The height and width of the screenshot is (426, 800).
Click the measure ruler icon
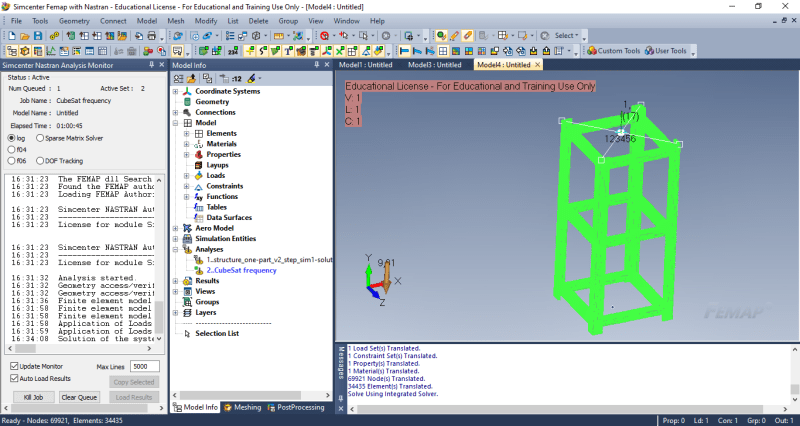279,36
